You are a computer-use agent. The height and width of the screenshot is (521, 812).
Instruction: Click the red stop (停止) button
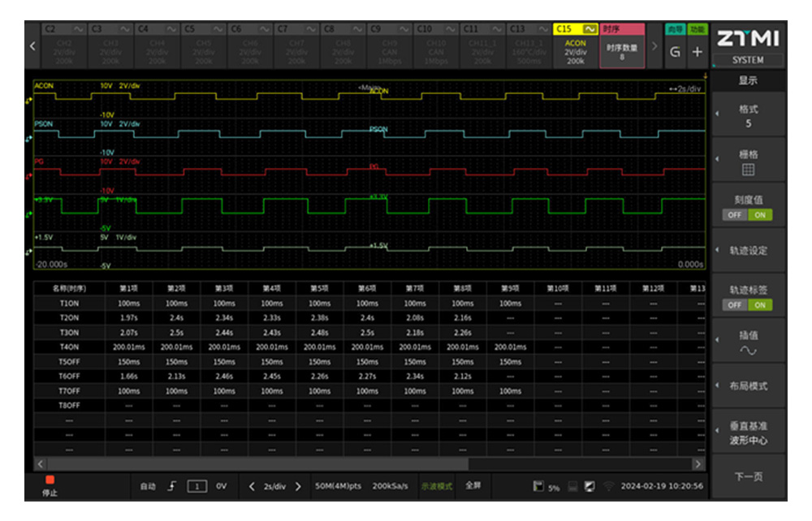click(x=50, y=485)
